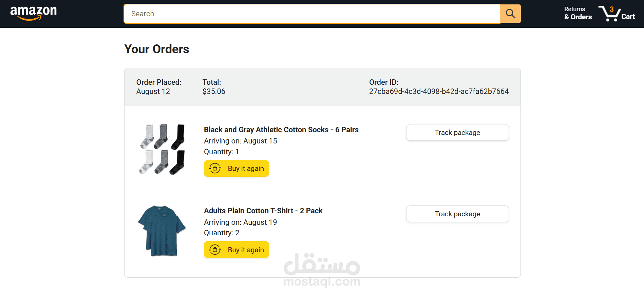Click the buy-again icon for the T-shirt
This screenshot has height=294, width=644.
pos(215,250)
